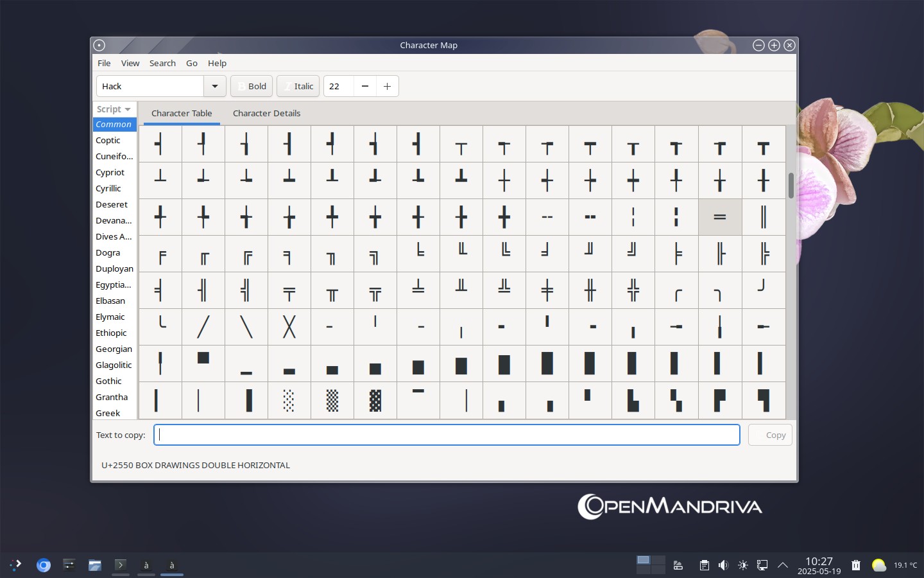Increase font size with plus button

387,86
